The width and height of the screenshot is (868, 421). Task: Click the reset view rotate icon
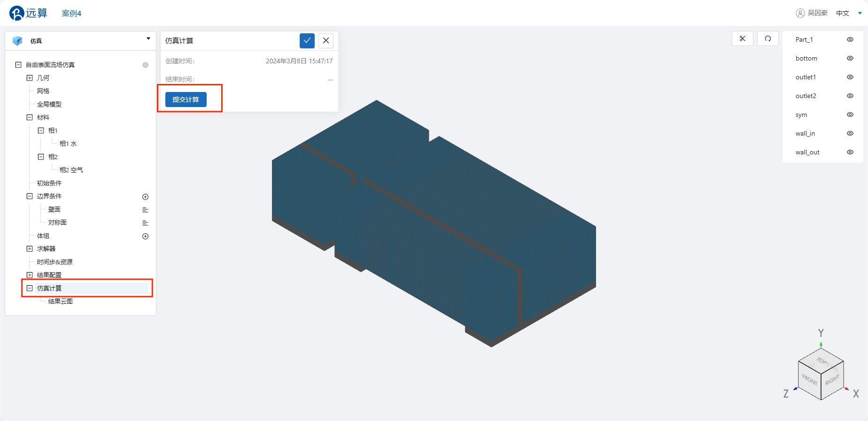click(x=768, y=38)
